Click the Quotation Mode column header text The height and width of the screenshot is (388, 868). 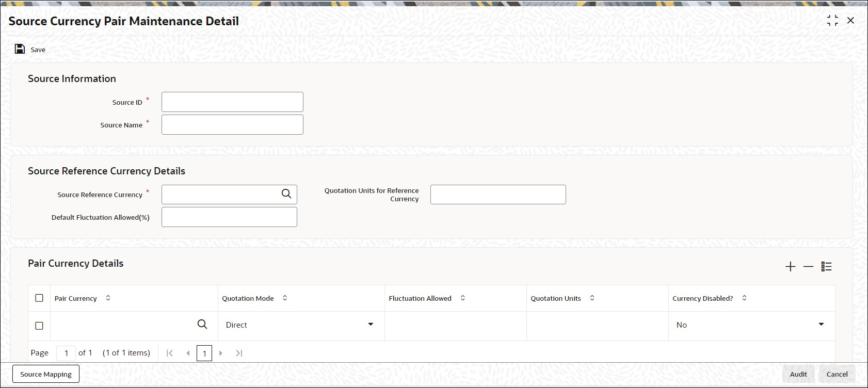point(248,298)
